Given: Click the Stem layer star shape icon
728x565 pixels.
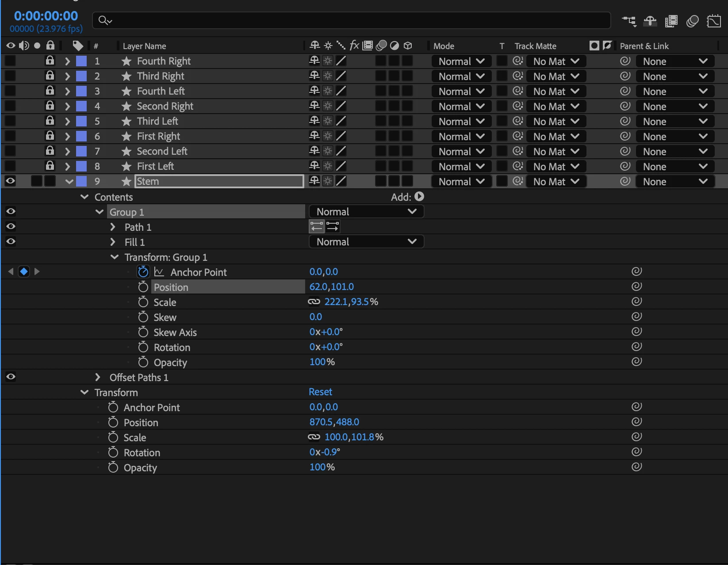Looking at the screenshot, I should (x=126, y=181).
